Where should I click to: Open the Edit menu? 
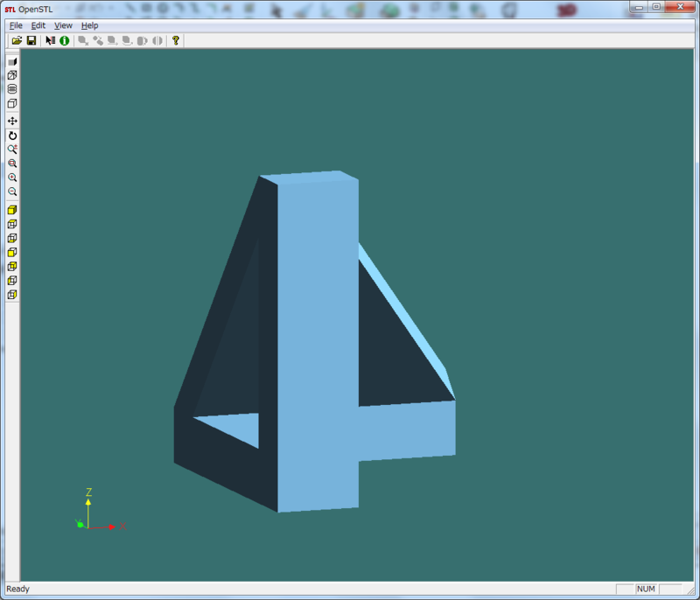click(x=38, y=25)
